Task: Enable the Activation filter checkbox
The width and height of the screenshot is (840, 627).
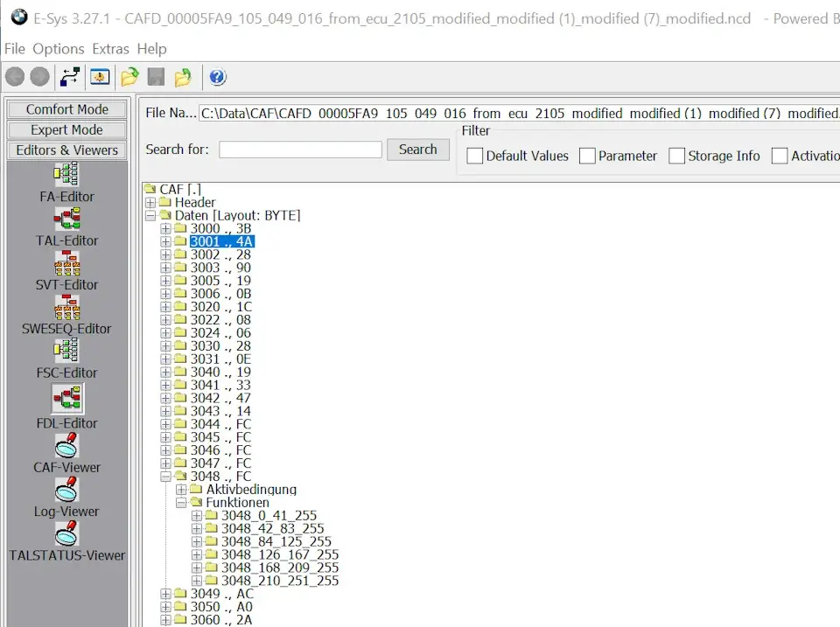Action: pos(780,156)
